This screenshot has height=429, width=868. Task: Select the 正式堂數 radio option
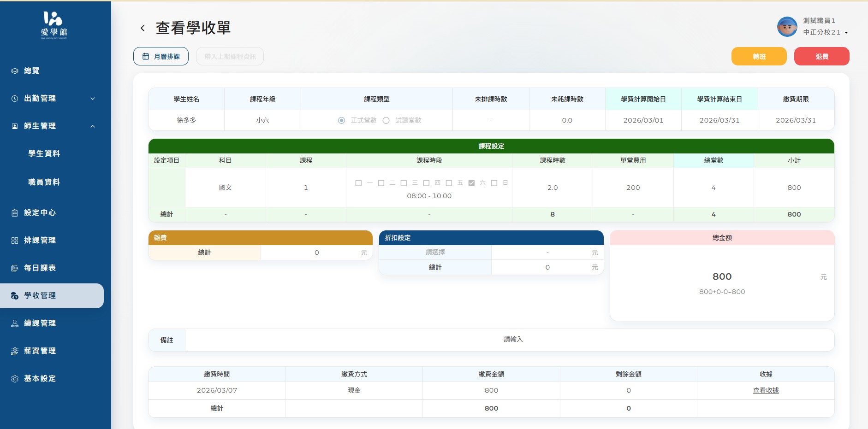tap(341, 120)
